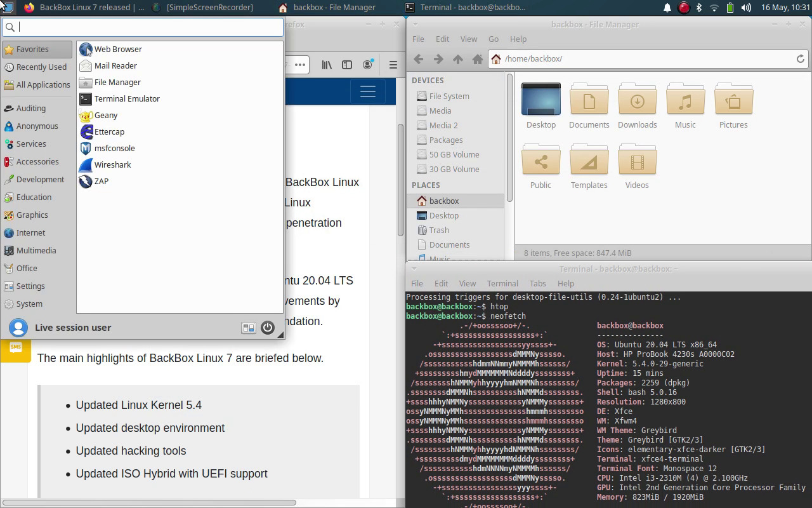Go forward in File Manager
Image resolution: width=812 pixels, height=508 pixels.
pos(438,58)
